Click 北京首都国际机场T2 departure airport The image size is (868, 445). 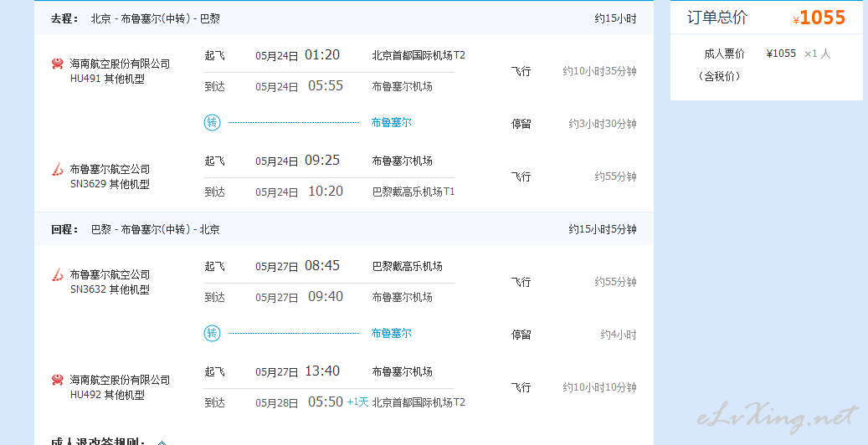419,55
